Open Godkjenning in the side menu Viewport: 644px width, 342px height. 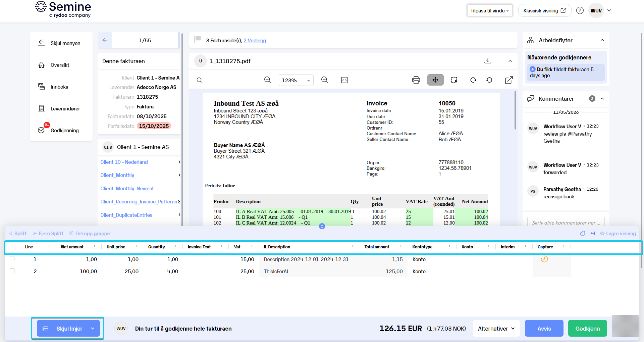click(65, 131)
